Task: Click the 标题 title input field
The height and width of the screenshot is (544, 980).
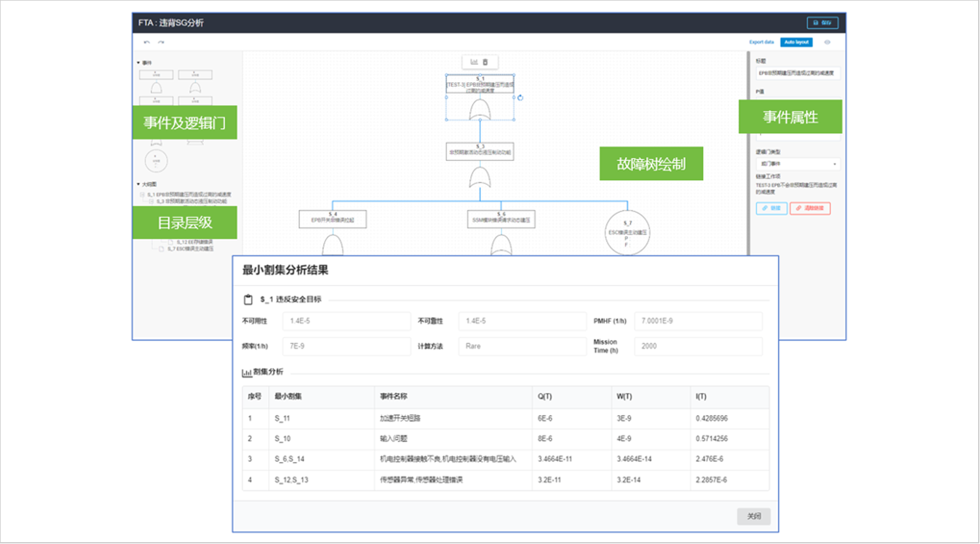Action: click(798, 73)
